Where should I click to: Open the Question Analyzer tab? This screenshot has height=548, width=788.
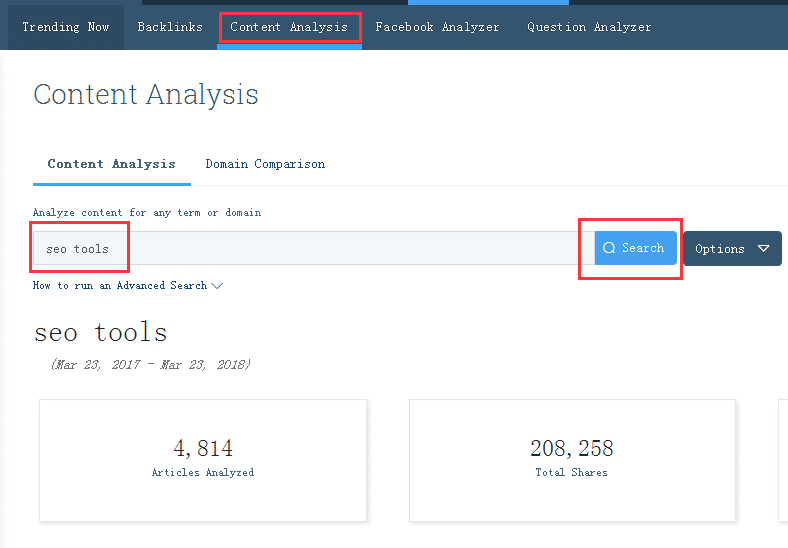pyautogui.click(x=589, y=27)
